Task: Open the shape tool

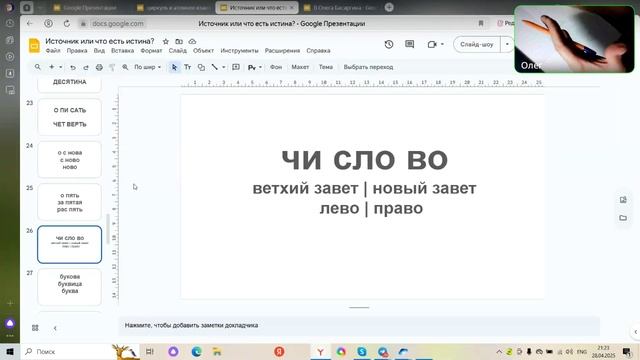Action: click(201, 67)
